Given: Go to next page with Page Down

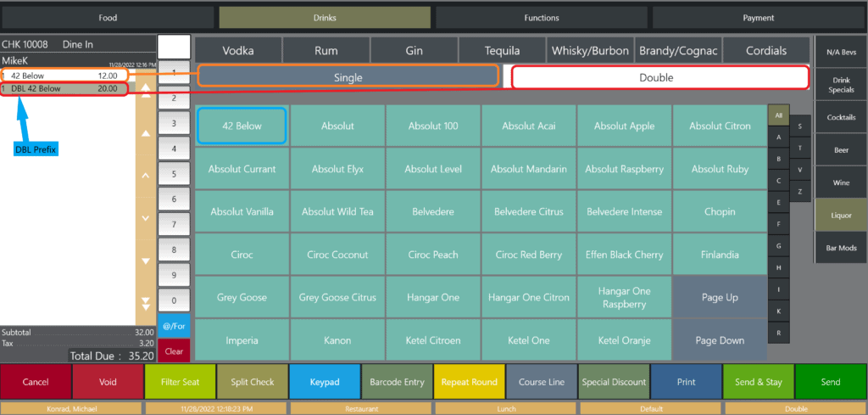Looking at the screenshot, I should (x=720, y=340).
